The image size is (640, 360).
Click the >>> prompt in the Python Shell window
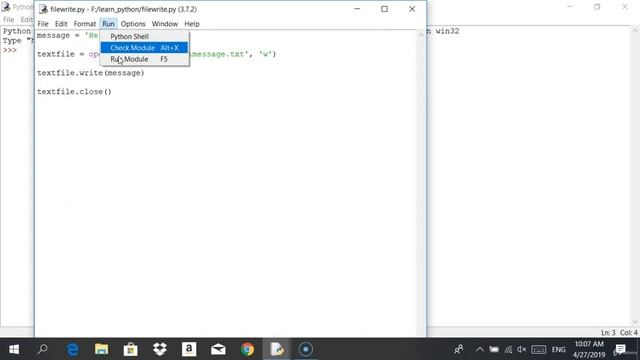10,50
